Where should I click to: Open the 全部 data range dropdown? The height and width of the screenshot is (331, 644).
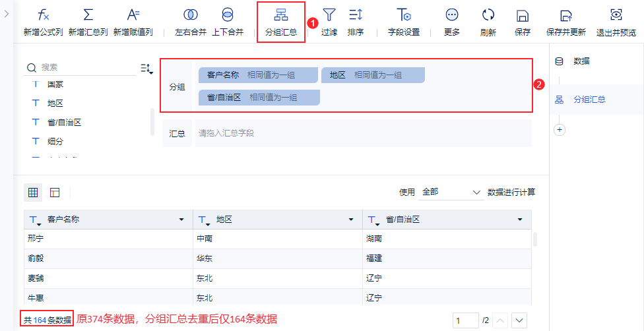[x=451, y=192]
